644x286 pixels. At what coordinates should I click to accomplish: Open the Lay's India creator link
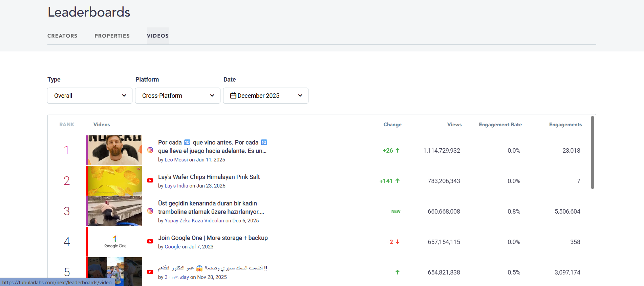click(x=176, y=186)
